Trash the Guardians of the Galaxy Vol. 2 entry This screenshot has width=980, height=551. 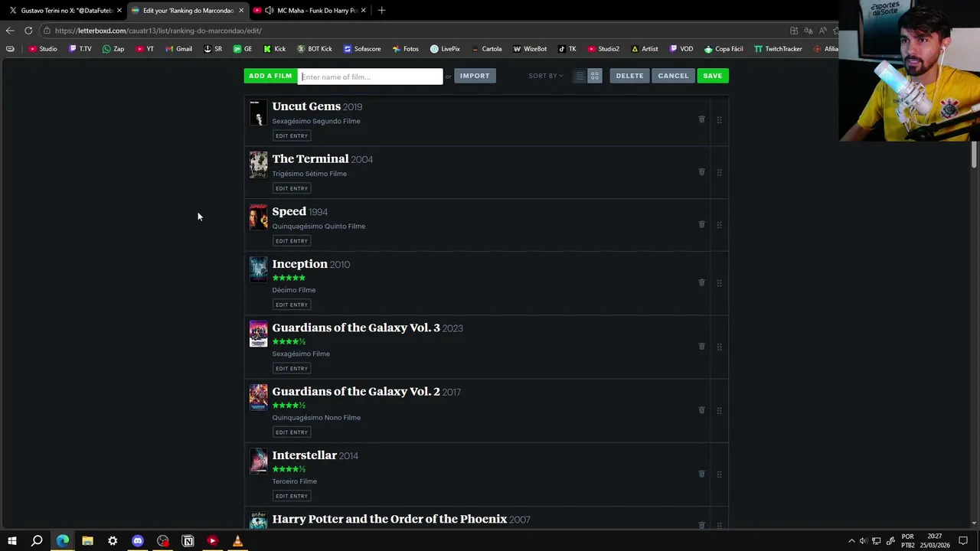click(701, 410)
